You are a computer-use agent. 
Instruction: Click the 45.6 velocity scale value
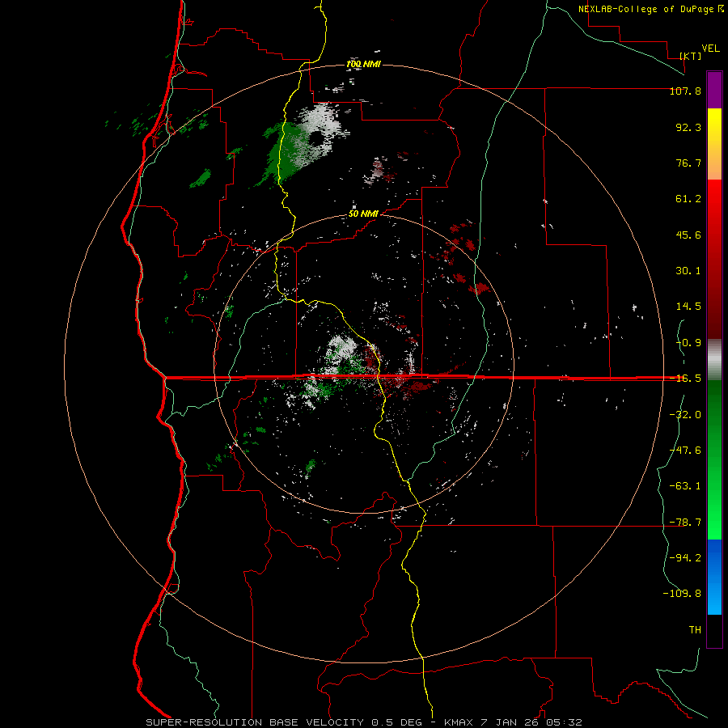688,235
